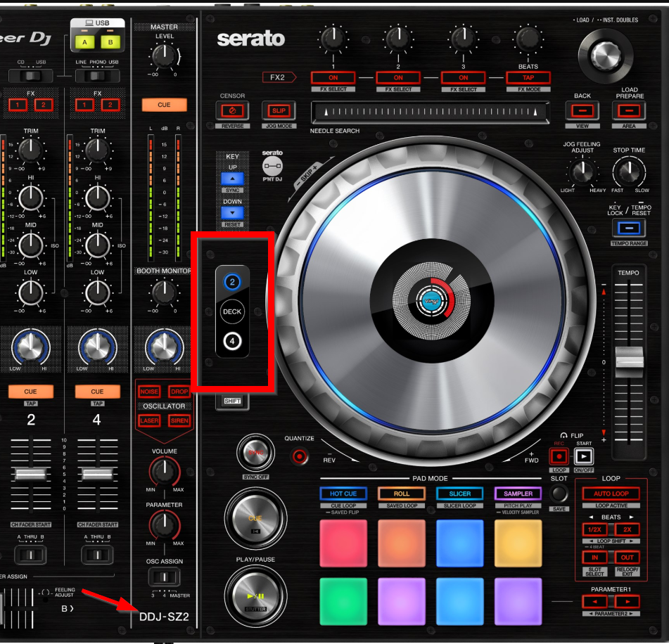Trigger the NOISE oscillator button
669x644 pixels.
coord(149,392)
